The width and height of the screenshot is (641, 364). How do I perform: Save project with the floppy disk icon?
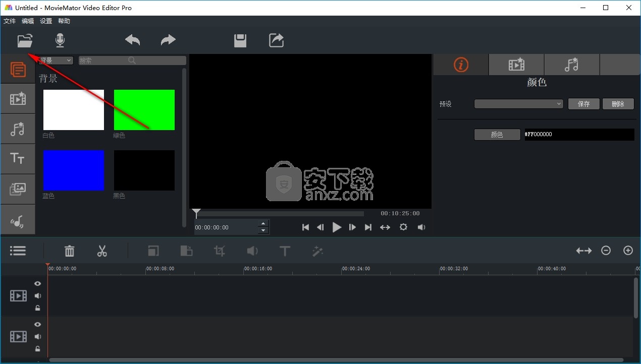(x=240, y=41)
